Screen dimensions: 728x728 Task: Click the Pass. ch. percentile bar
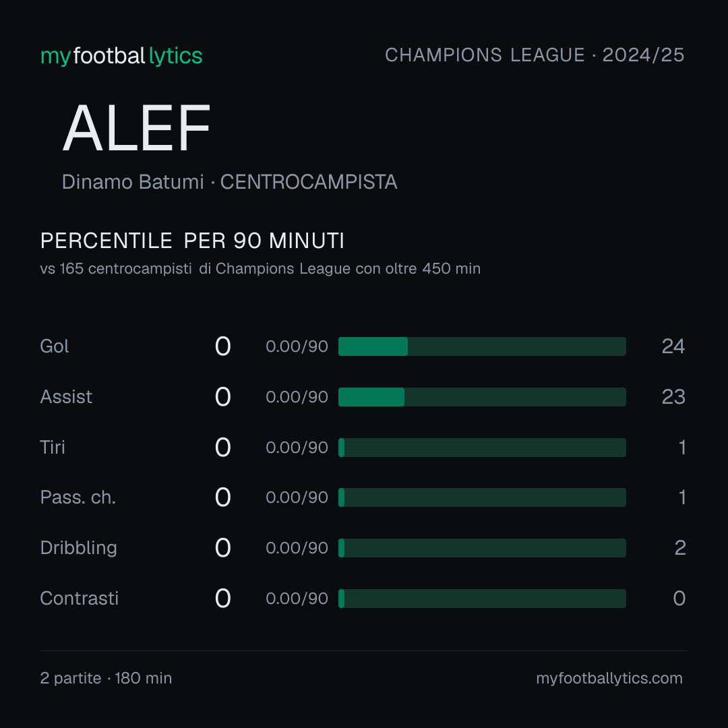(482, 497)
